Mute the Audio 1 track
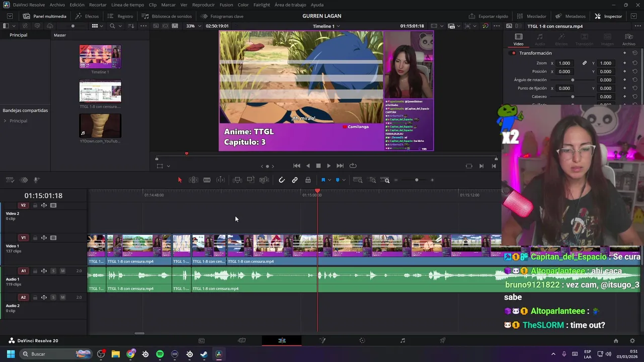Screen dimensions: 644x362 [62, 271]
